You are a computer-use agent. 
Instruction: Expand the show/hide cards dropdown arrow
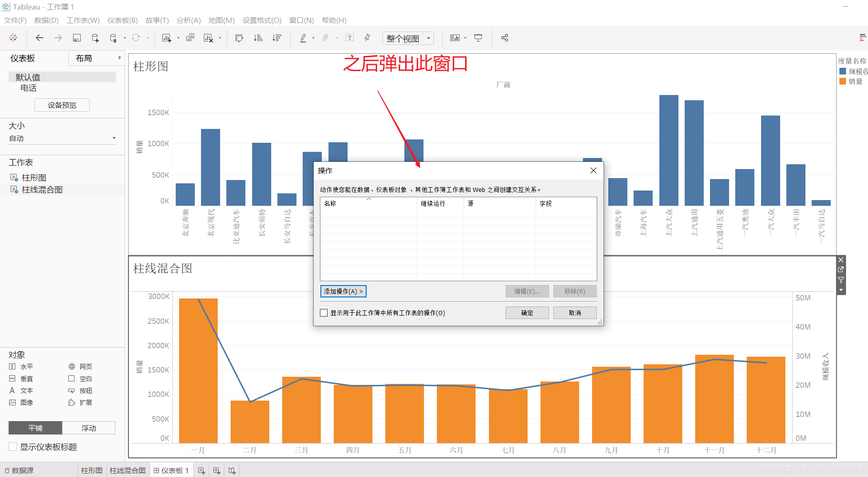(x=465, y=38)
